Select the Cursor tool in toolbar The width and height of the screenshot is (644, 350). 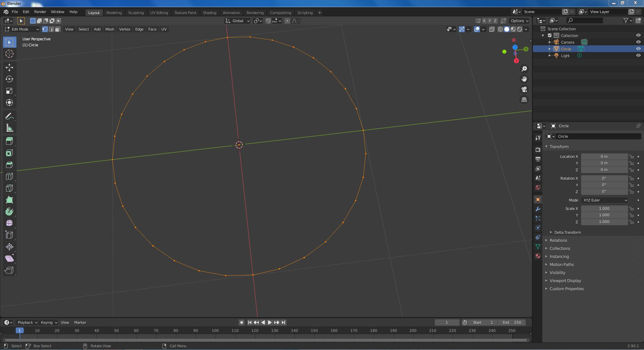9,54
